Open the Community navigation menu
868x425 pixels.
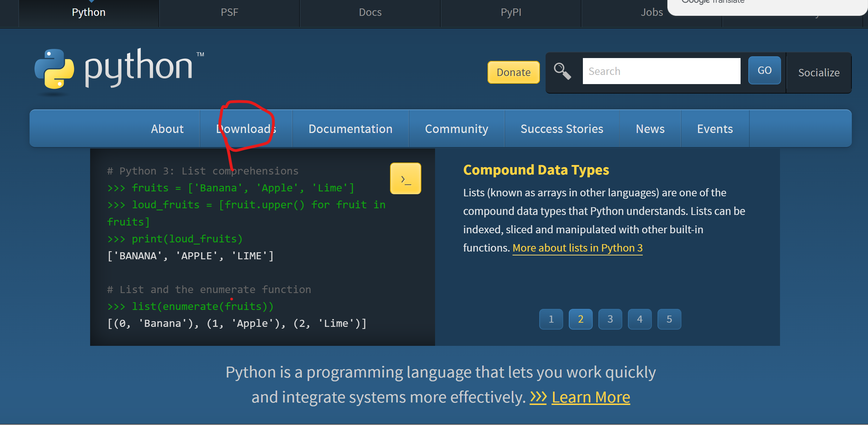pos(457,129)
